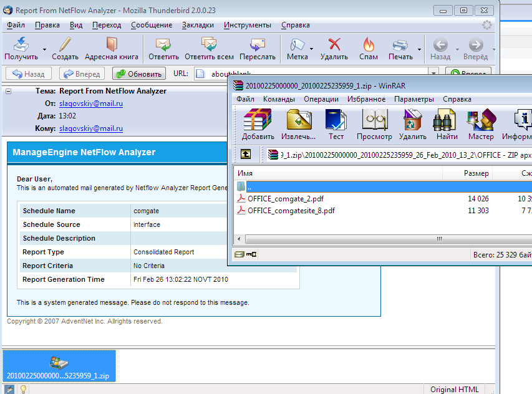Click WinRAR status bar key icon
Image resolution: width=532 pixels, height=394 pixels.
click(251, 254)
